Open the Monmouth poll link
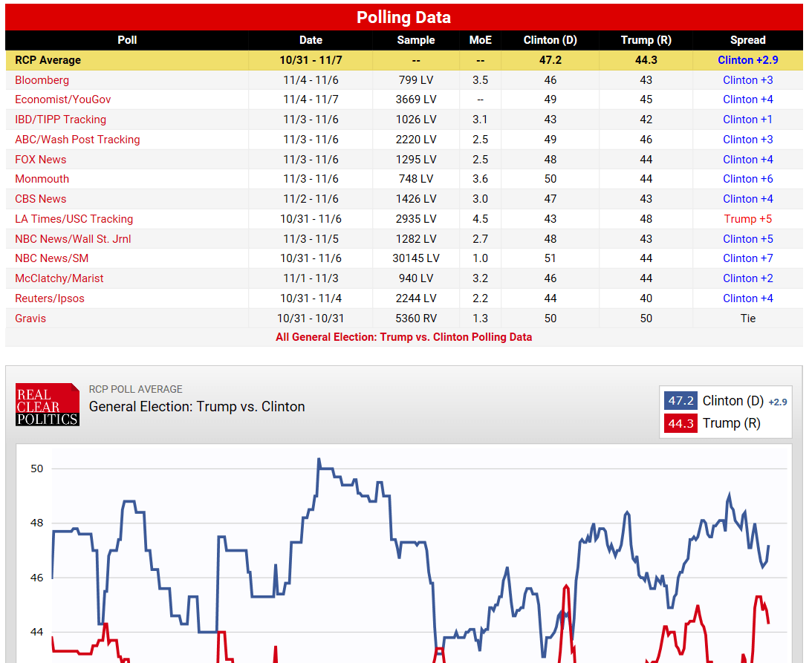 point(42,179)
